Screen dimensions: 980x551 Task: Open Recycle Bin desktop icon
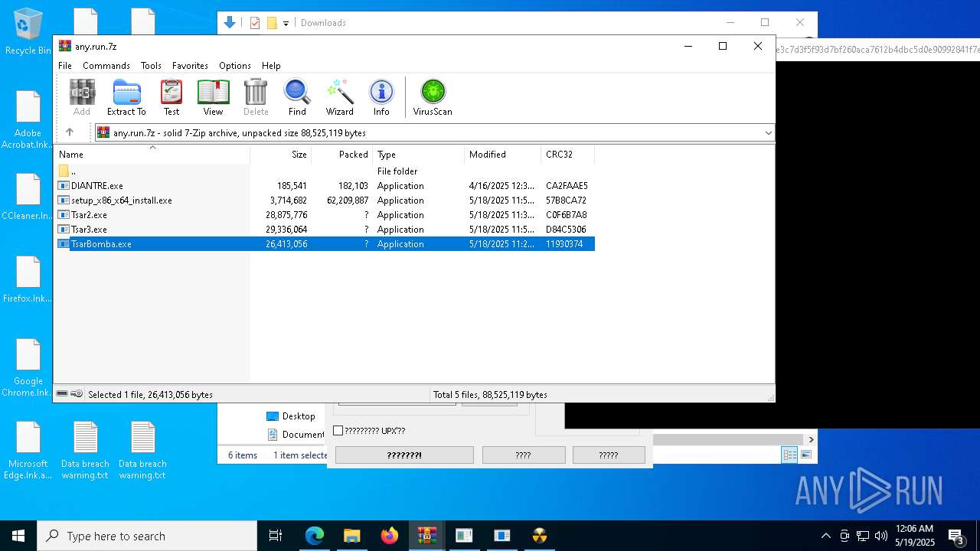[x=28, y=32]
